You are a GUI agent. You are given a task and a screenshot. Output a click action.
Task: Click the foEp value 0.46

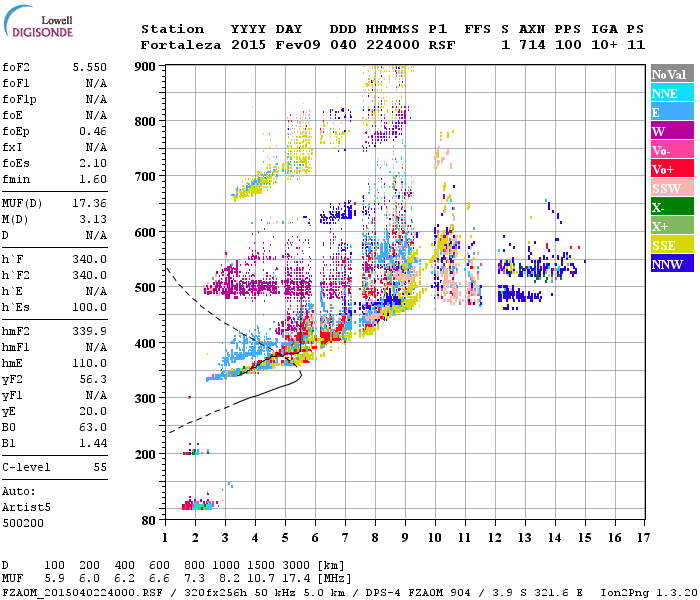click(93, 131)
